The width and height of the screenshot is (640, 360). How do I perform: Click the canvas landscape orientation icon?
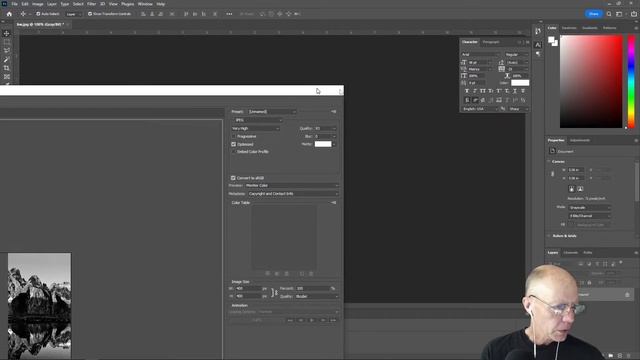pos(580,189)
